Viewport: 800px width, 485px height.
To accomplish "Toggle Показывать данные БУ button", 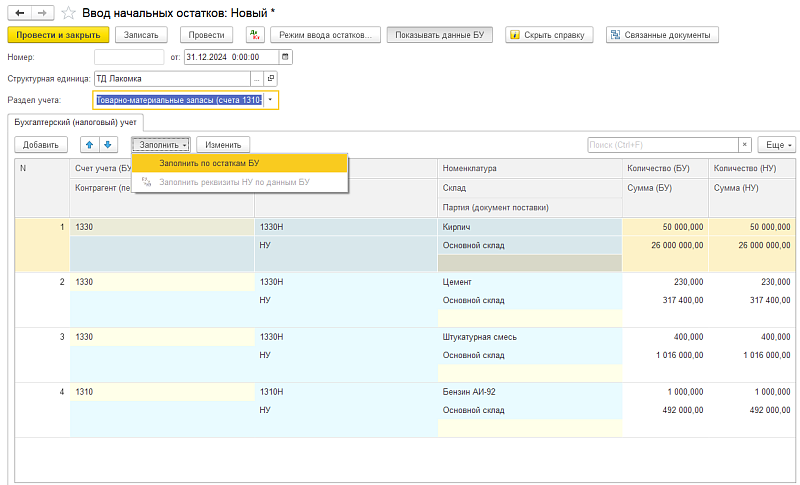I will coord(440,35).
